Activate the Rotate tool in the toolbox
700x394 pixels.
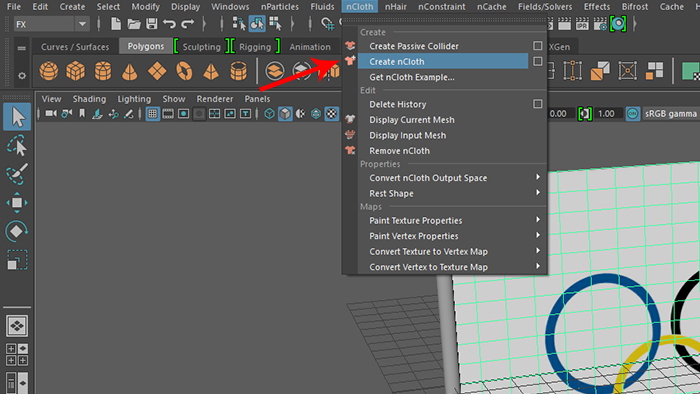[17, 231]
